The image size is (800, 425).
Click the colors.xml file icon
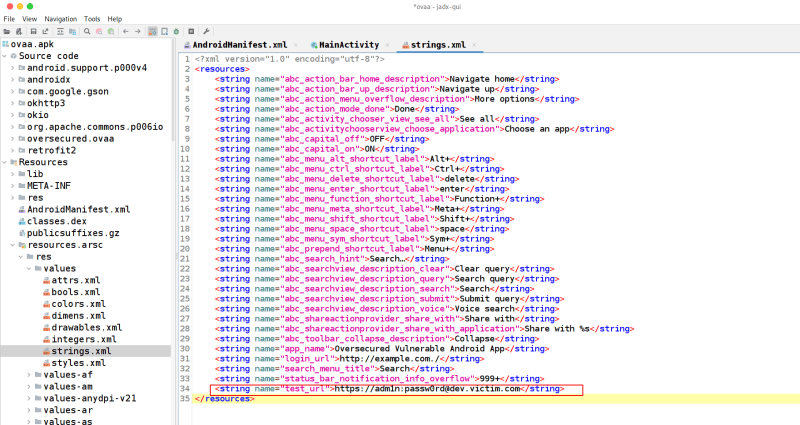tap(46, 304)
